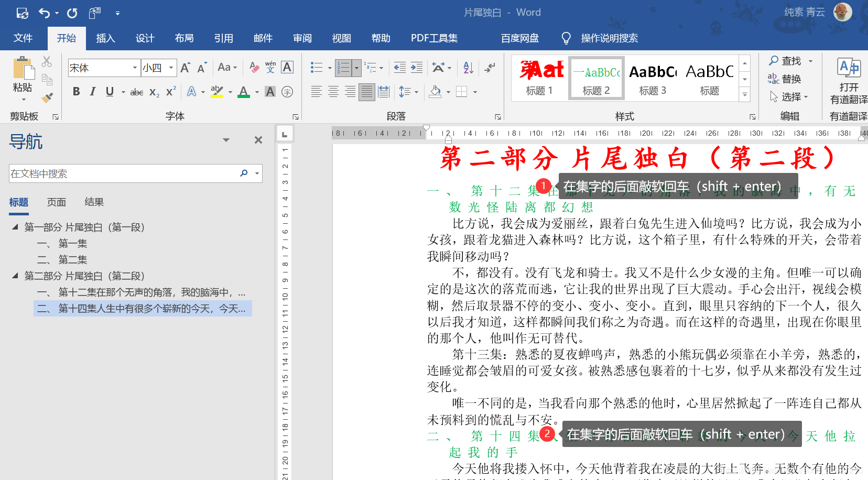Open 有道翻译 translate button
The width and height of the screenshot is (868, 480).
click(849, 80)
